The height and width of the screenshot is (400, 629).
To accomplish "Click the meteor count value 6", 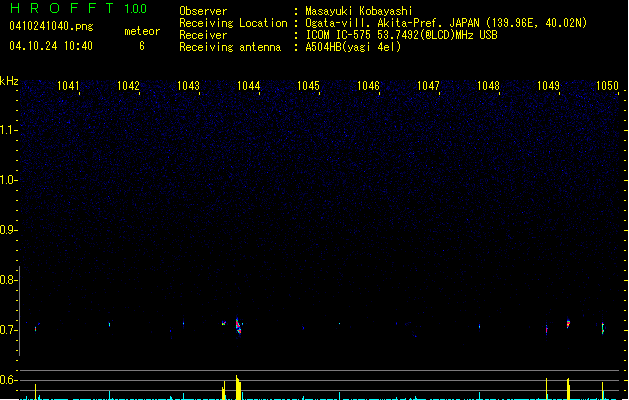I will [142, 46].
